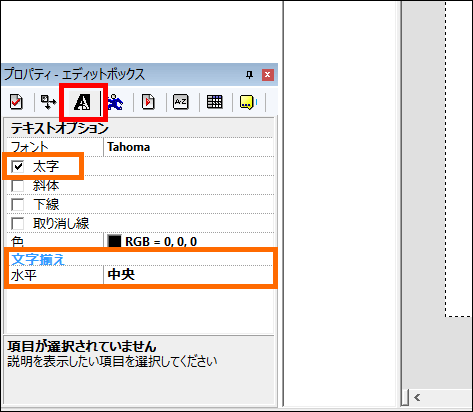Pin the properties panel with pushpin

tap(249, 75)
